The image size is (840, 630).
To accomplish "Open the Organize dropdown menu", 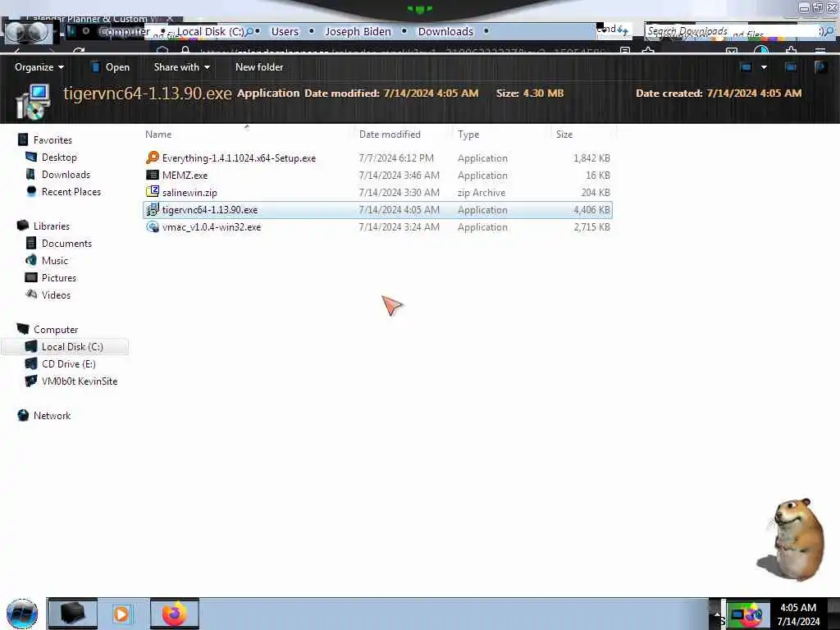I will [39, 67].
